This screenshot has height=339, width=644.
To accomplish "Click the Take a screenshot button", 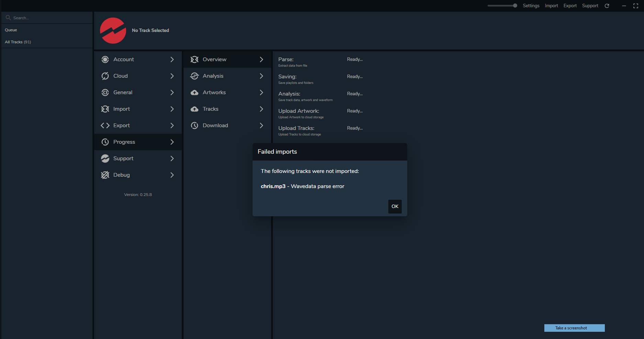I will click(574, 328).
